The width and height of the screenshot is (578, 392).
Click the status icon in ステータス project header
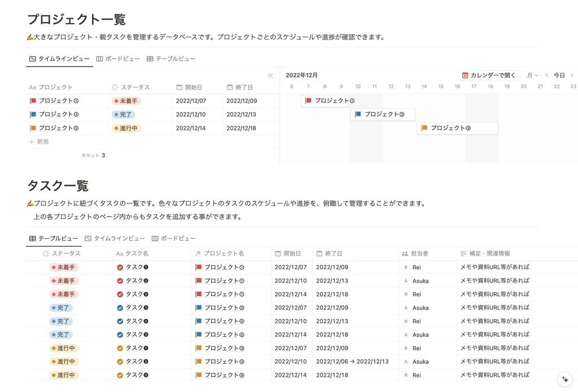(115, 87)
